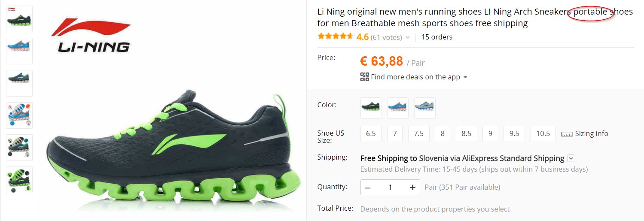The width and height of the screenshot is (644, 221).
Task: Click the Li-Ning brand logo
Action: pyautogui.click(x=92, y=36)
